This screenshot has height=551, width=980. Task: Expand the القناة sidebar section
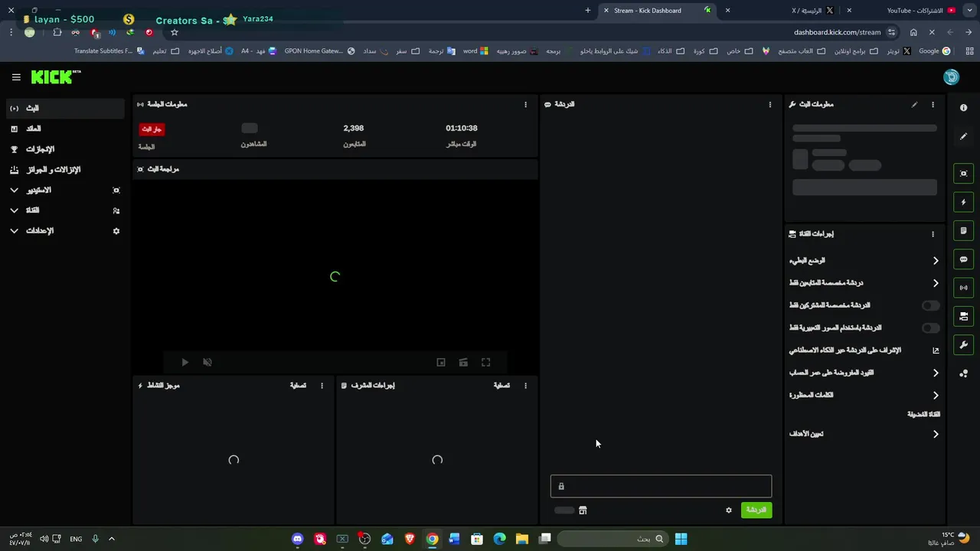(x=65, y=210)
